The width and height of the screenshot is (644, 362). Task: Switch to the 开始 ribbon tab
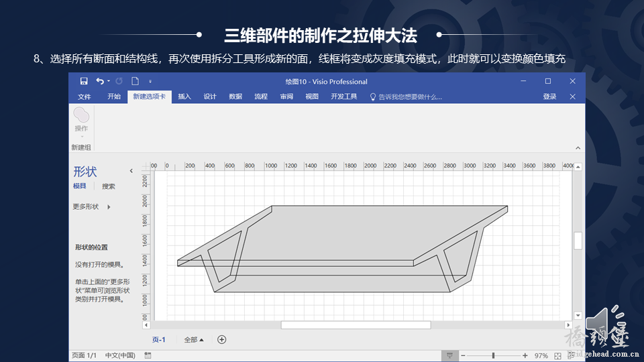(114, 97)
